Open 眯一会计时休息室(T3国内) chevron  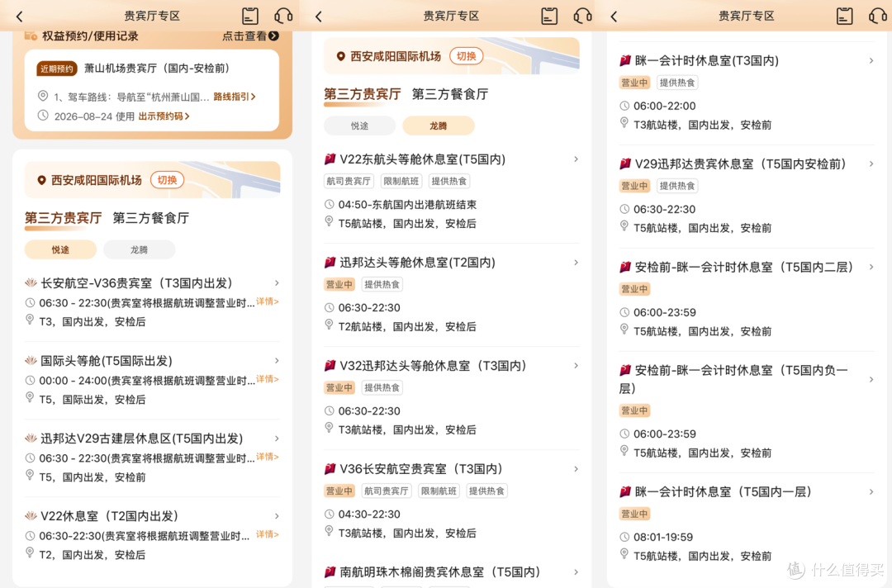[x=871, y=60]
